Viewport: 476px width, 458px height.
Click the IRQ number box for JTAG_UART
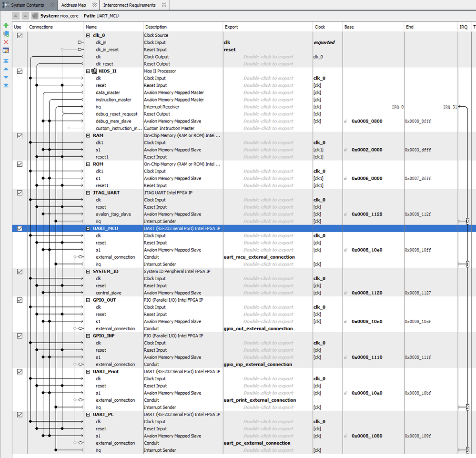467,222
